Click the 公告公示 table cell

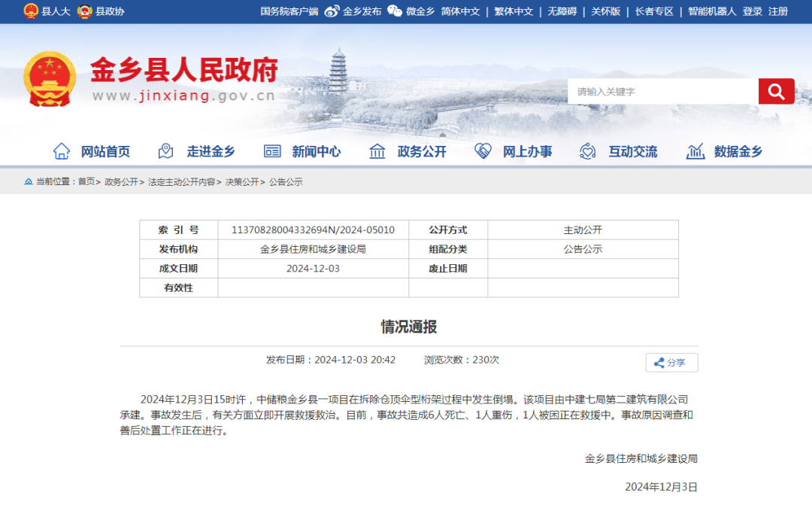point(583,249)
